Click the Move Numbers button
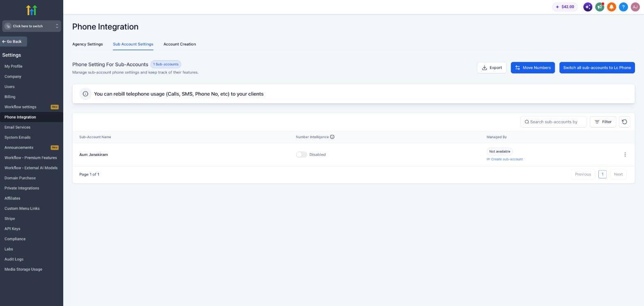The width and height of the screenshot is (644, 306). [x=533, y=68]
